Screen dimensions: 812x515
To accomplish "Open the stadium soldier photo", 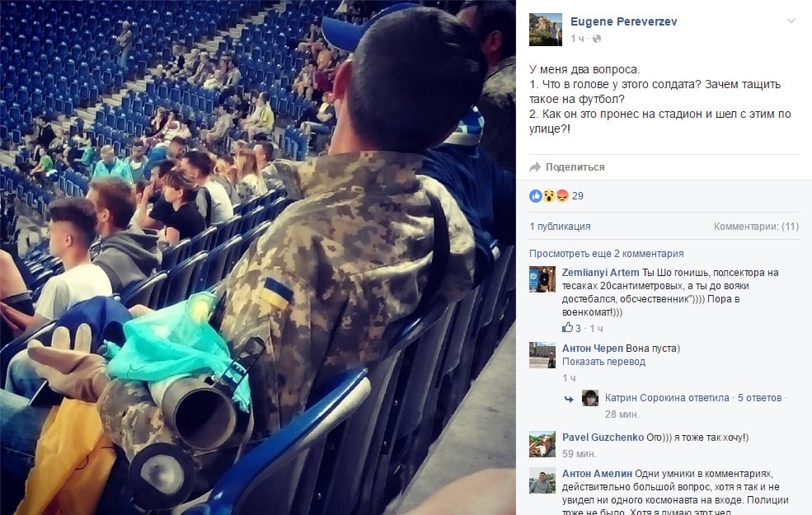I will tap(258, 257).
